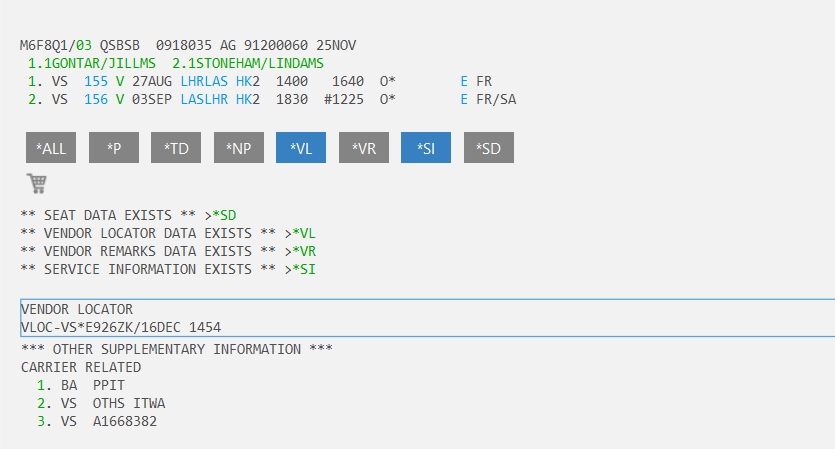Select carrier item 2 VS OTHS ITWA
835x449 pixels.
point(101,403)
